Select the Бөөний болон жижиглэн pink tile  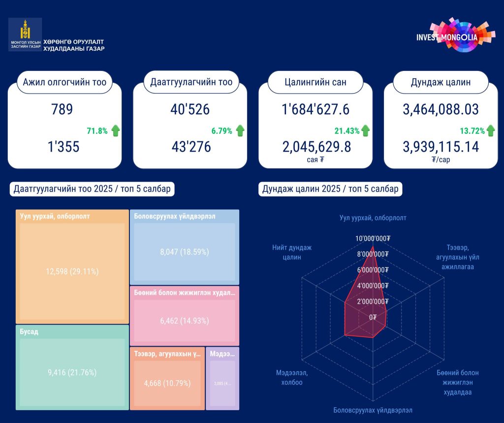[185, 316]
